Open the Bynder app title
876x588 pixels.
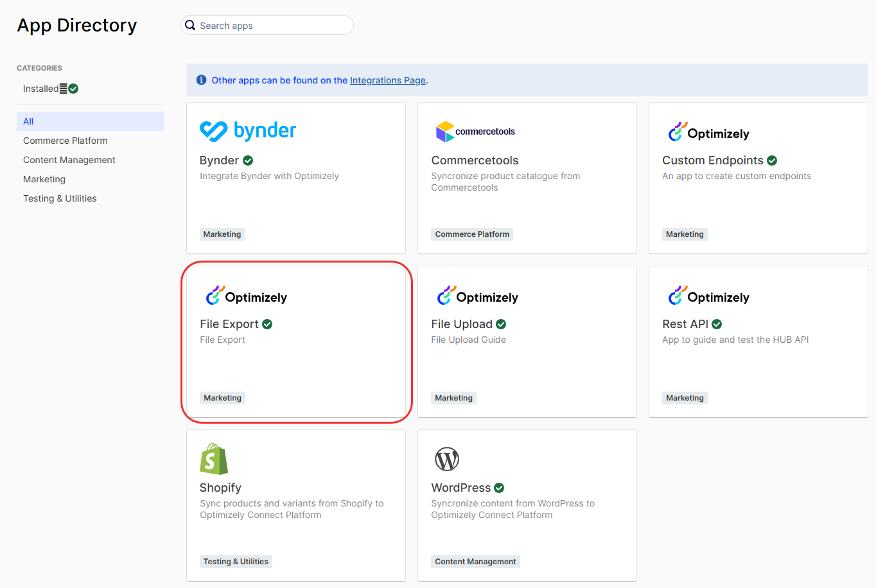click(219, 160)
